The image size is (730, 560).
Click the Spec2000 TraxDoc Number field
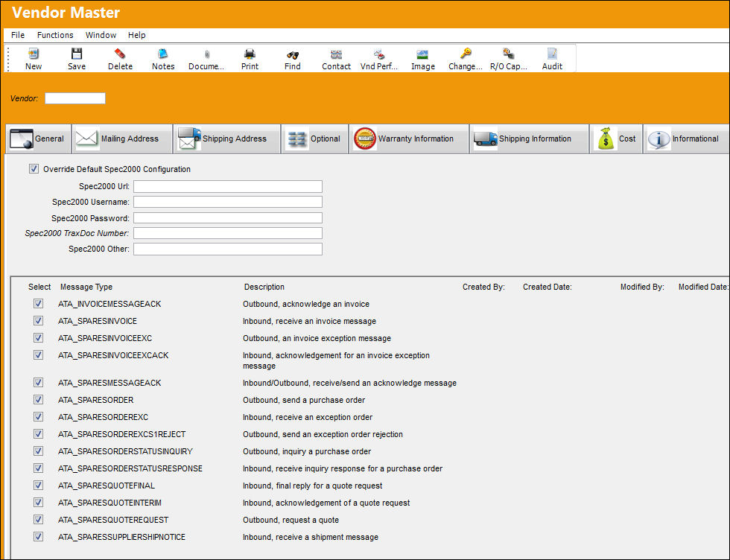coord(228,233)
